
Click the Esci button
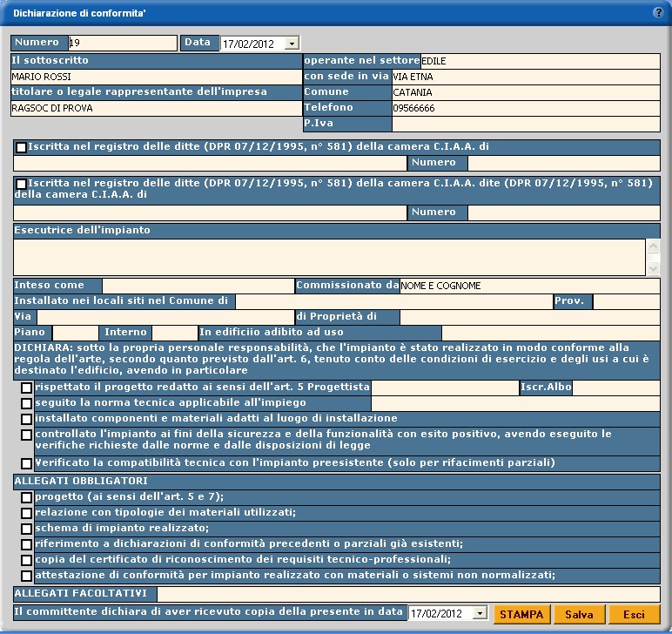pos(634,615)
